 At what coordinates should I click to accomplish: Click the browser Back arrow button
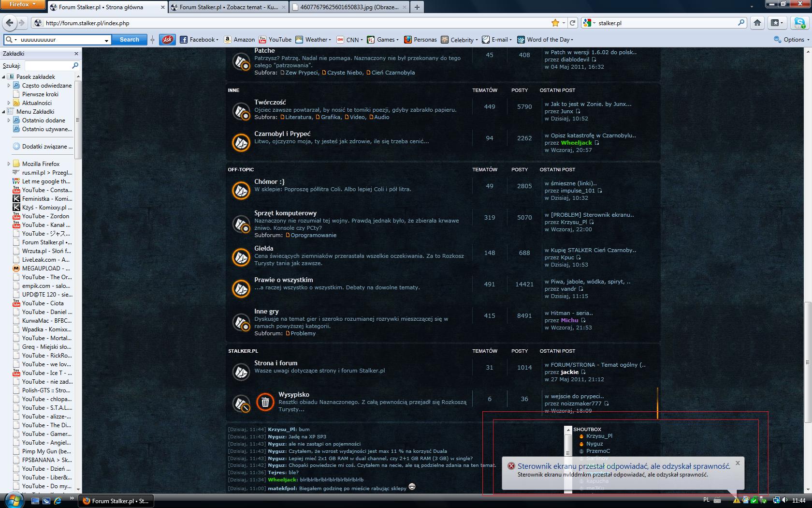coord(9,23)
